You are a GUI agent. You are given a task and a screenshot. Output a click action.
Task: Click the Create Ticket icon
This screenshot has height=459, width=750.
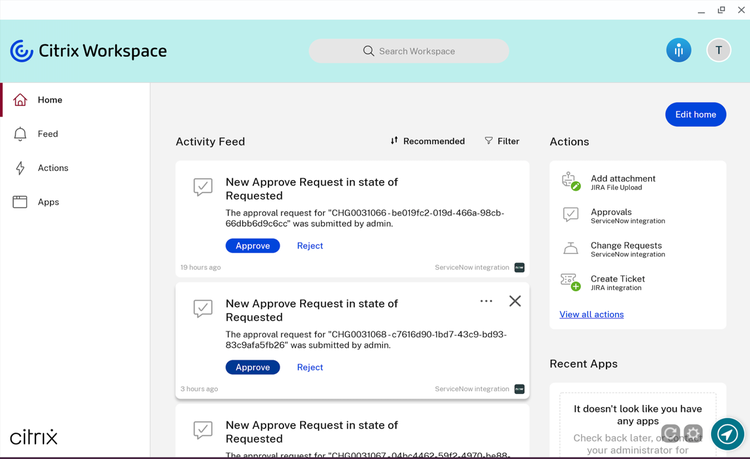coord(571,282)
